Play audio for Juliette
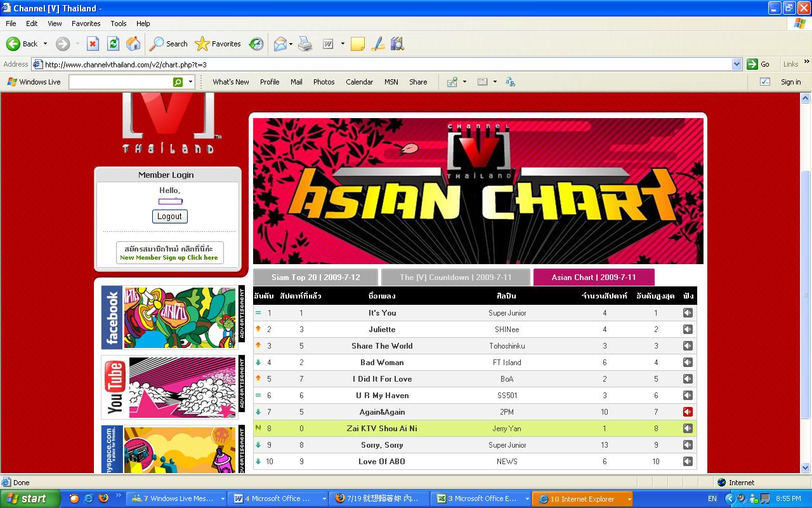 tap(688, 330)
